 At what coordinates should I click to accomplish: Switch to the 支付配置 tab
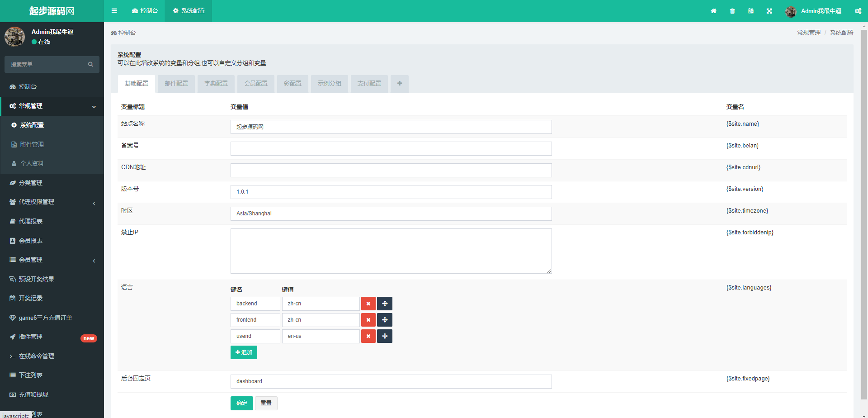[369, 84]
